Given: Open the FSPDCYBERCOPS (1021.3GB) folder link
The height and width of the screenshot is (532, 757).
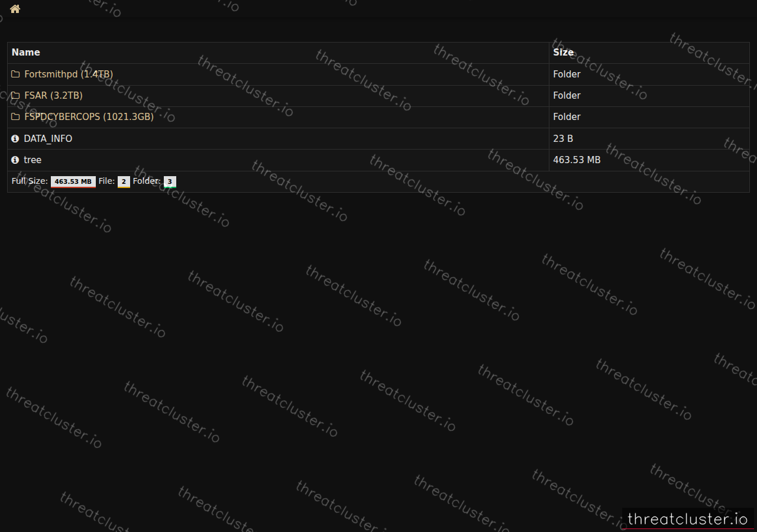Looking at the screenshot, I should (89, 116).
